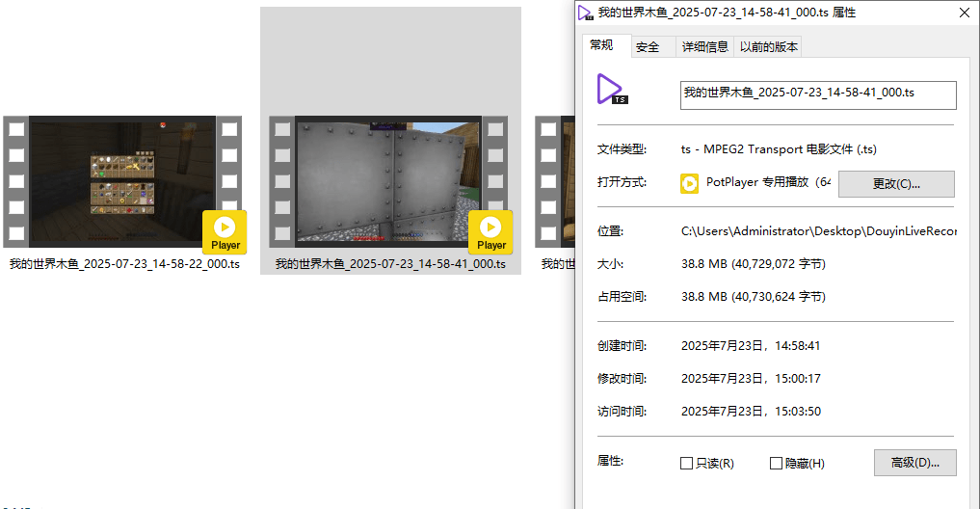The height and width of the screenshot is (509, 980).
Task: Click the yellow PotPlayer icon beside 打开方式
Action: click(689, 183)
